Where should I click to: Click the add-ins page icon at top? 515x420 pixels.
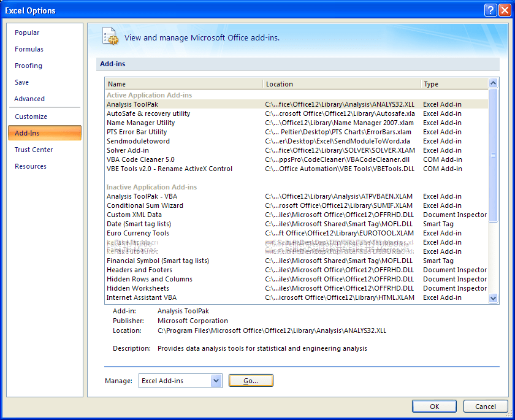[x=111, y=36]
